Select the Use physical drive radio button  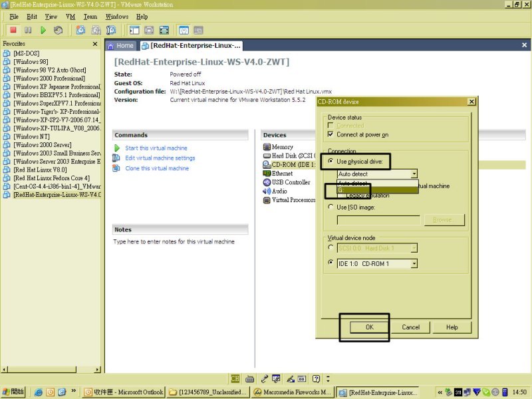pos(331,161)
